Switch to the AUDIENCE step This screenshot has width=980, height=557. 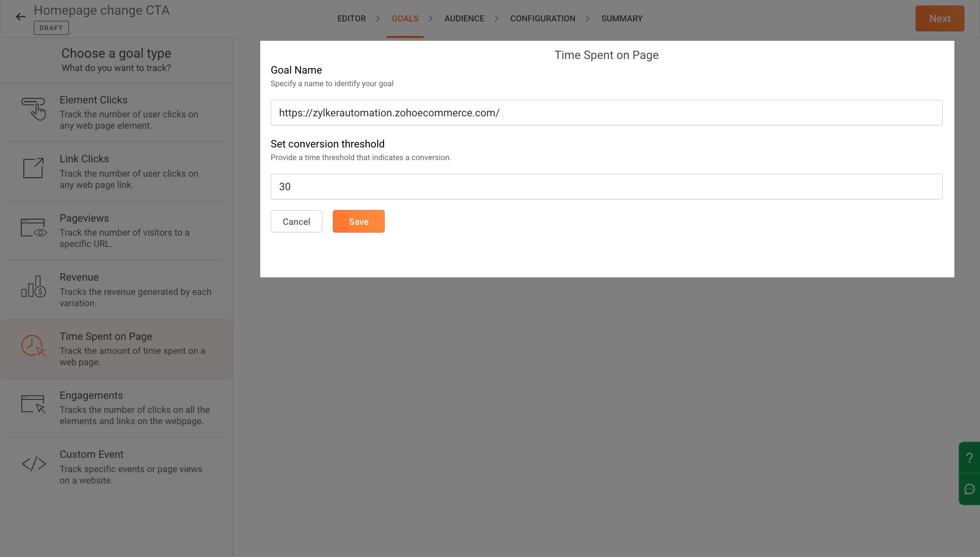(464, 18)
